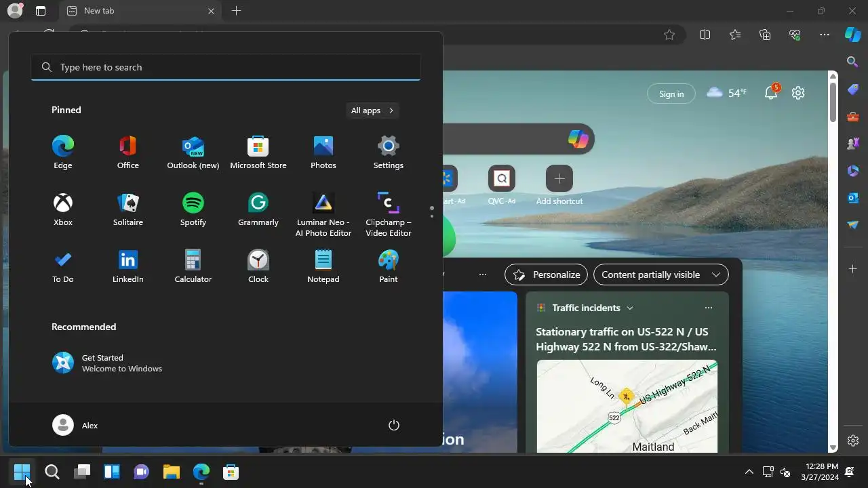Toggle Edge split screen
This screenshot has height=488, width=868.
(x=705, y=35)
